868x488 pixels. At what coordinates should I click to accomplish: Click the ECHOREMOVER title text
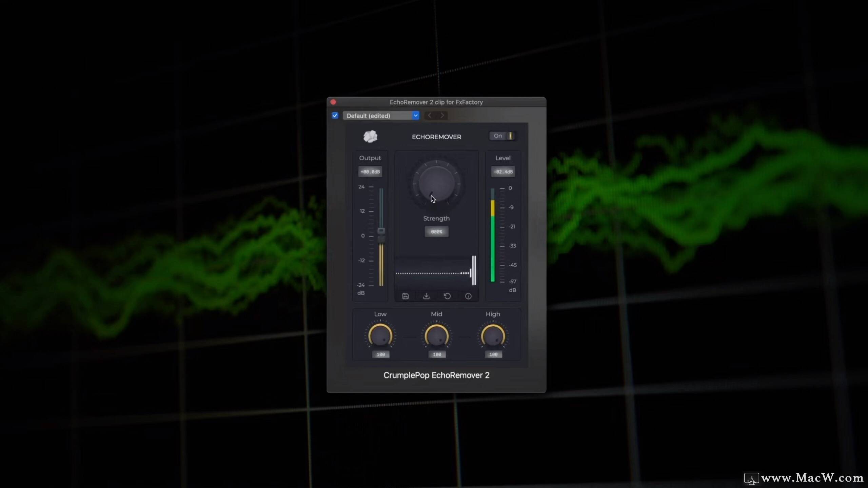pos(436,137)
